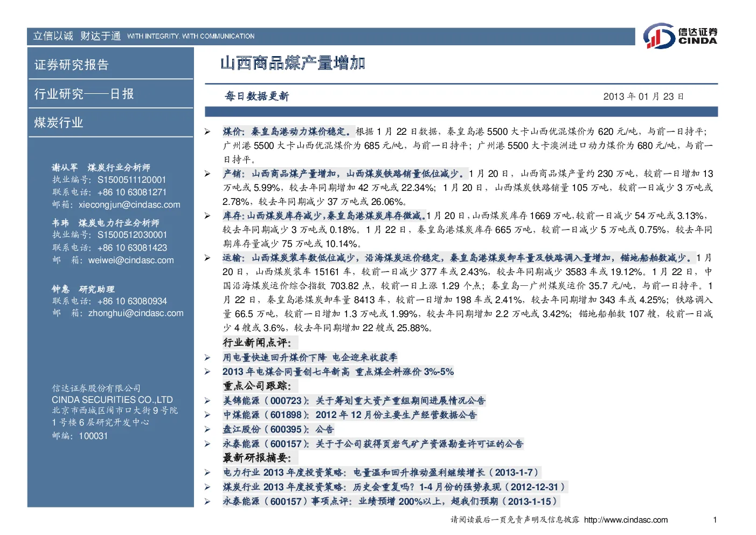
Task: Click the arrow bullet beside 美锦能源
Action: [x=207, y=401]
